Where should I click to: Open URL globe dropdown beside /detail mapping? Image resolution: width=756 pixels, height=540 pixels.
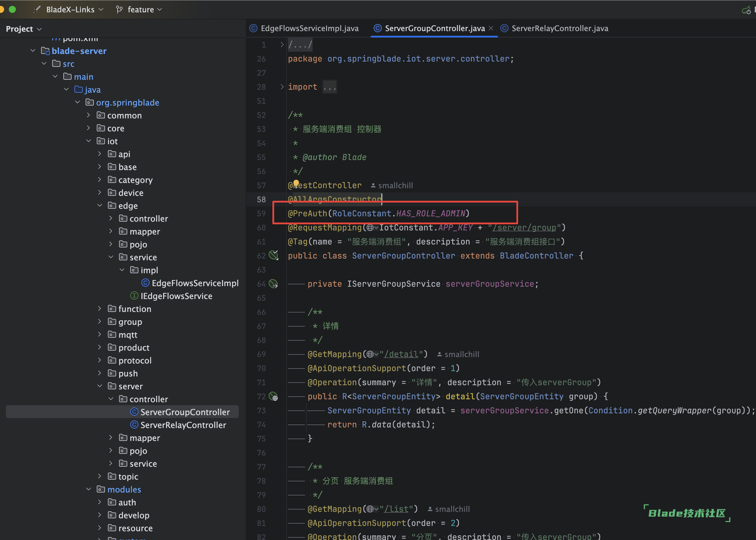coord(372,354)
